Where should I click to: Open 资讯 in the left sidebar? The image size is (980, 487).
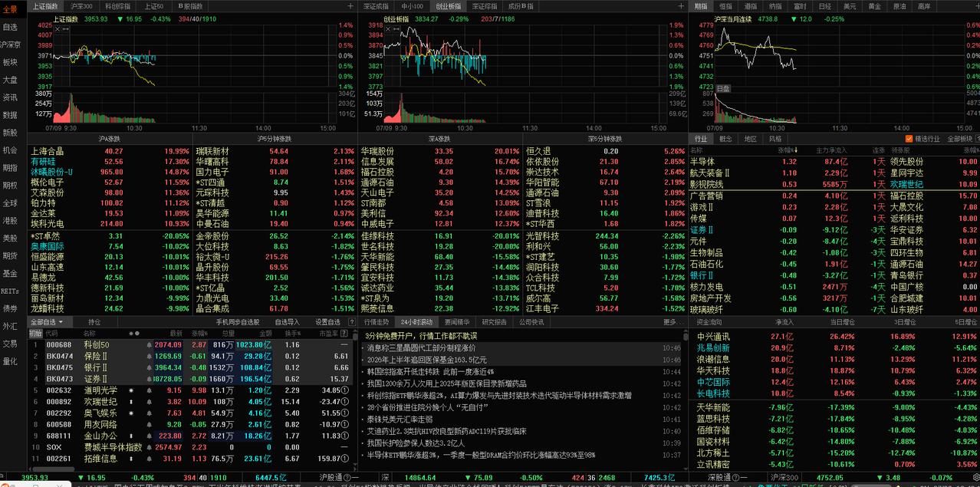coord(10,97)
